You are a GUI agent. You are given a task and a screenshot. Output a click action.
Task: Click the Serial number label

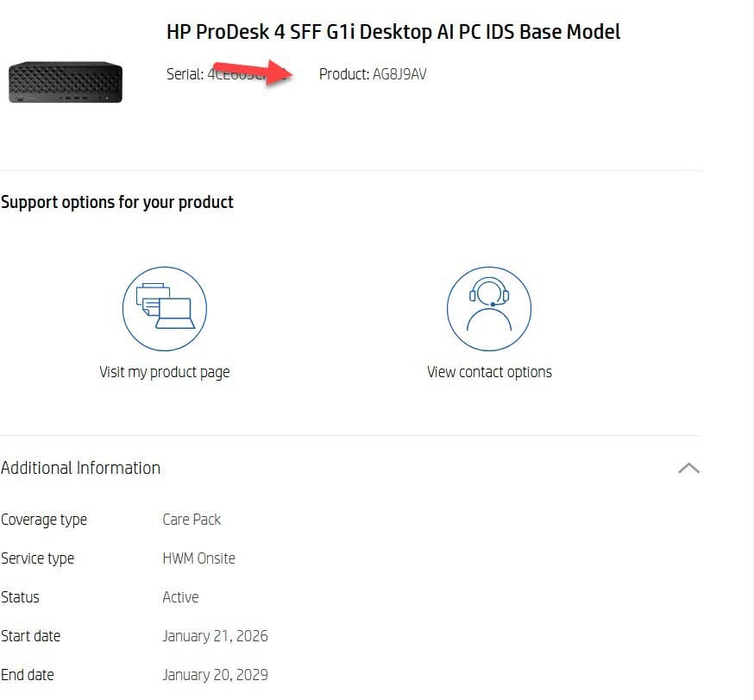click(185, 74)
